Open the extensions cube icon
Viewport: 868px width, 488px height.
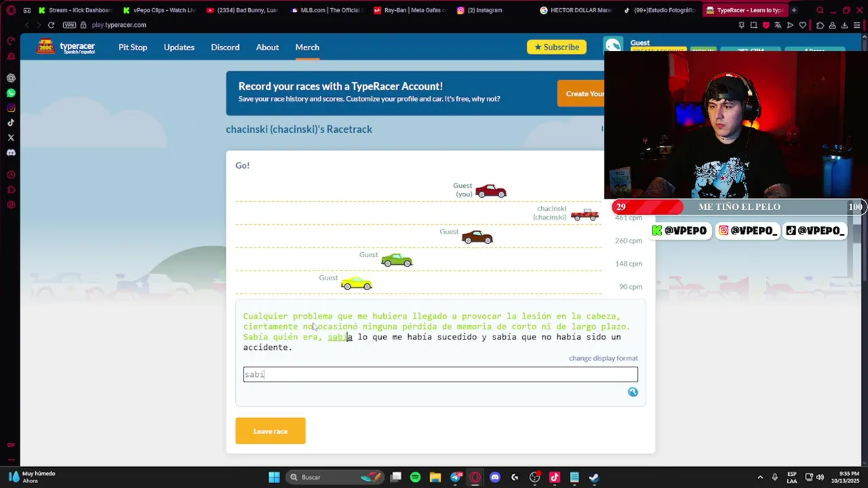pos(821,25)
